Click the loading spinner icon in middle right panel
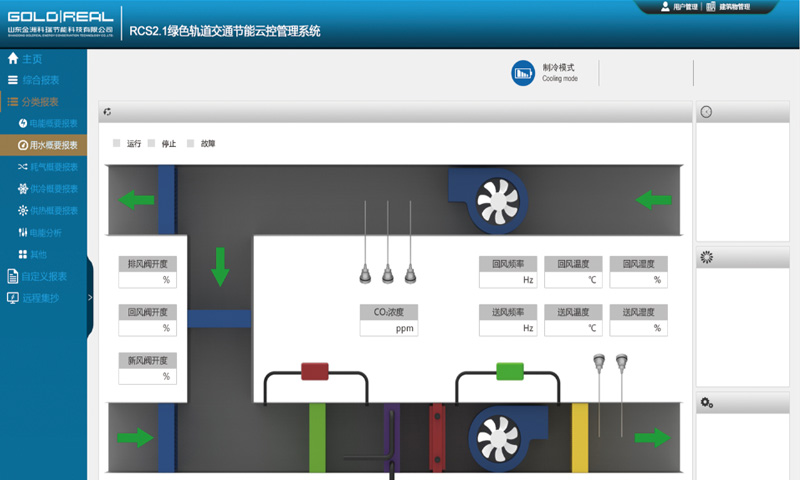This screenshot has height=480, width=800. (706, 258)
